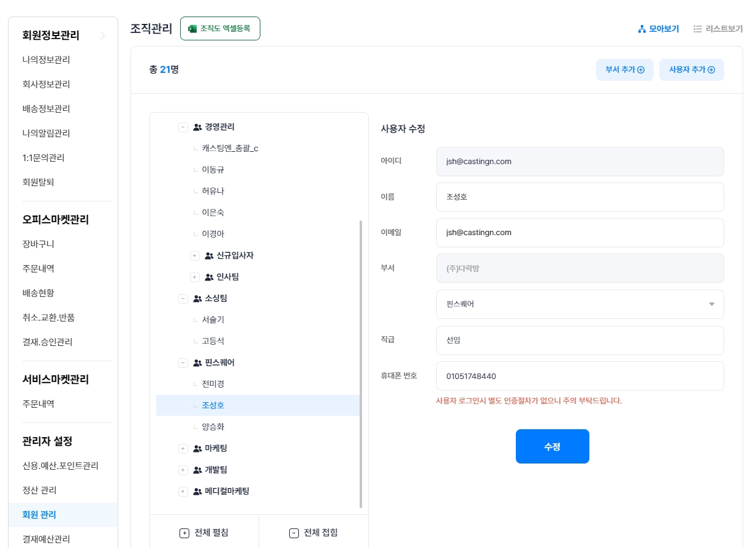Go to 신용.예산.포인트관리 menu

[x=60, y=466]
